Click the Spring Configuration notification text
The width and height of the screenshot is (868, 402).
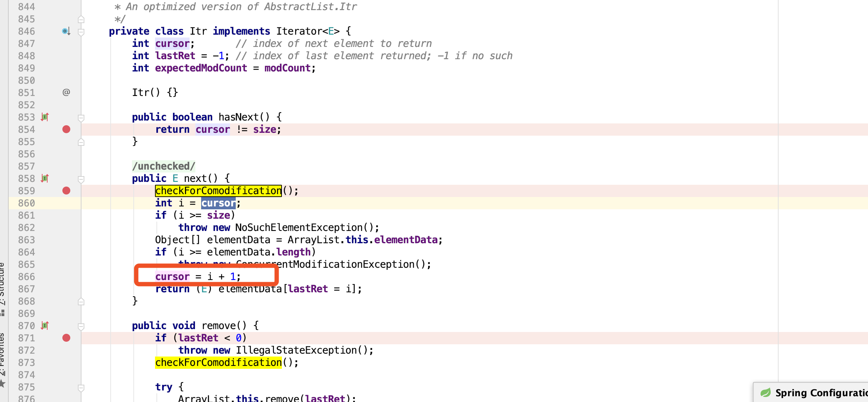point(820,393)
